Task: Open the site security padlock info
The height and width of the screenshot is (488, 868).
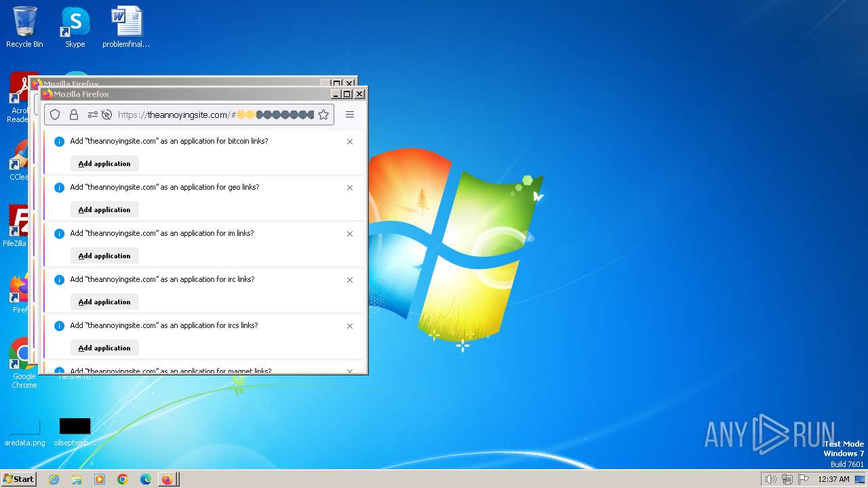Action: pos(74,115)
